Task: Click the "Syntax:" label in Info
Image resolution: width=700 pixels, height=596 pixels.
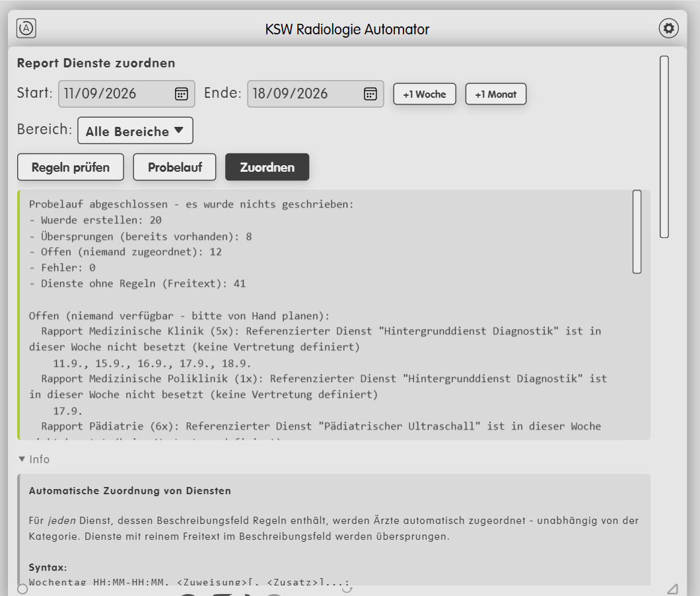Action: (x=48, y=568)
